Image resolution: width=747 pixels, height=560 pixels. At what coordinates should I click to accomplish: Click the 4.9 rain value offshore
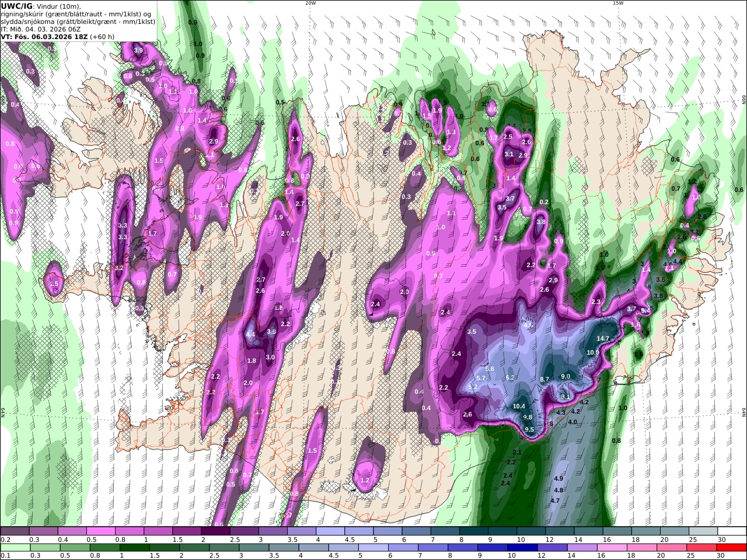pos(558,478)
